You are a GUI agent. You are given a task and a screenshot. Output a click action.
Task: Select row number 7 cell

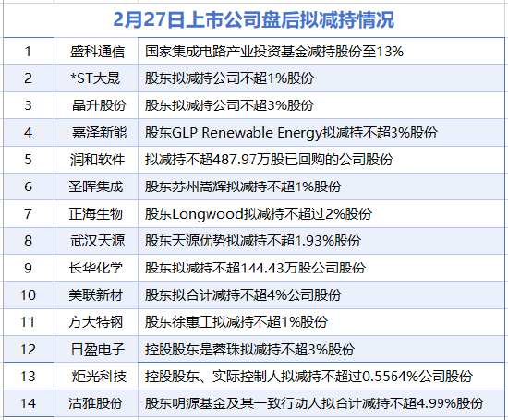click(x=29, y=214)
